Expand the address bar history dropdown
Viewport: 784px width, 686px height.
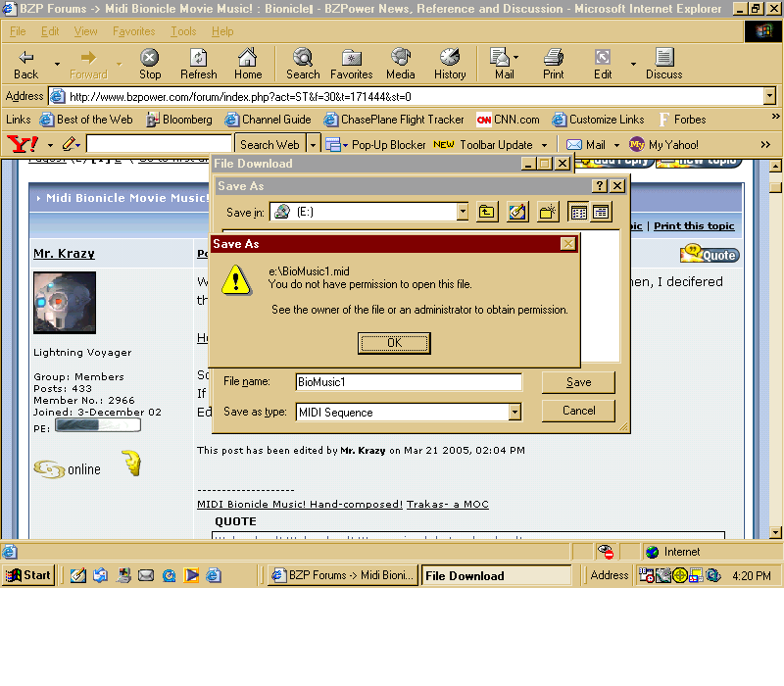[770, 96]
